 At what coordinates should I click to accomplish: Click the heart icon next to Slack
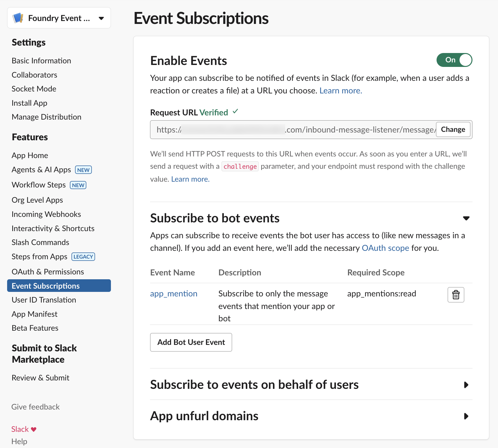[33, 429]
